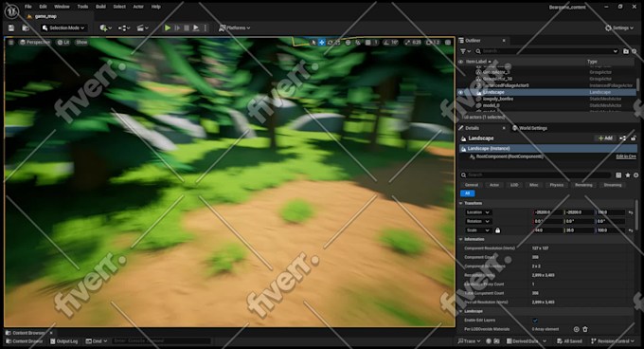Open the File menu
Viewport: 644px width, 349px height.
coord(27,7)
